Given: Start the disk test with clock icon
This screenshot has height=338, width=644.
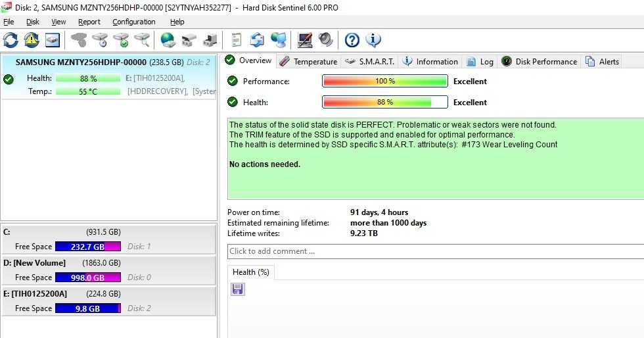Looking at the screenshot, I should (100, 40).
